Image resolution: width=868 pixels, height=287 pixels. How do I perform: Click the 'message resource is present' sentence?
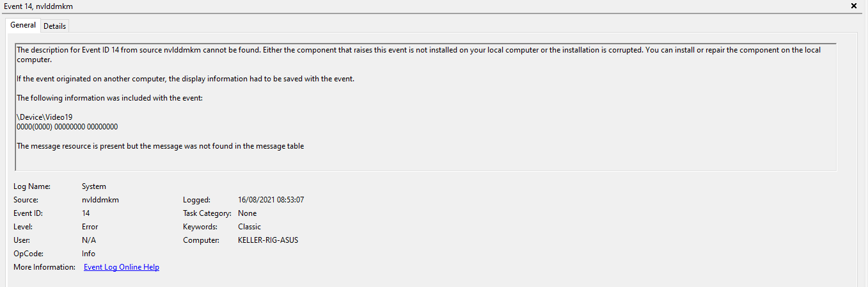(x=160, y=146)
